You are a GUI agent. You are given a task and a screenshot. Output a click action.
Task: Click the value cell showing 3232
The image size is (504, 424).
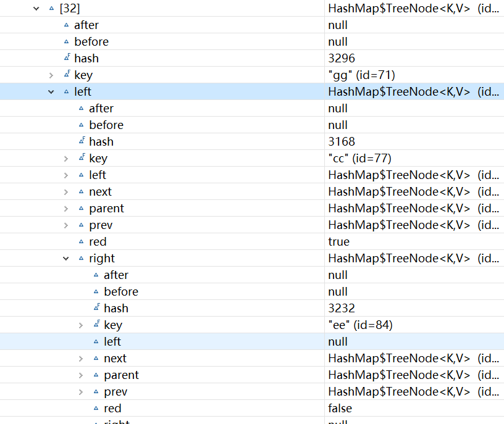click(x=342, y=309)
